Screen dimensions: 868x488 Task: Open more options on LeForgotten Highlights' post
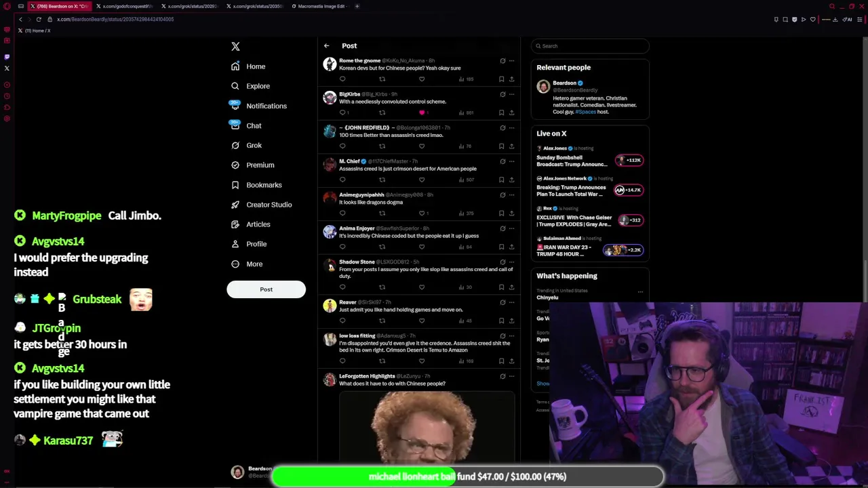click(x=511, y=376)
